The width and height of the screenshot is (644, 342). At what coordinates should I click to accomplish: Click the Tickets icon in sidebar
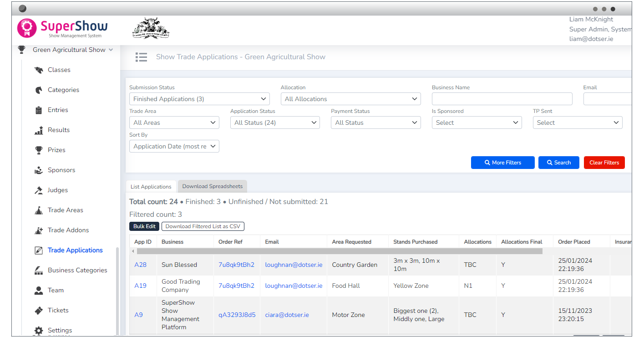point(39,311)
